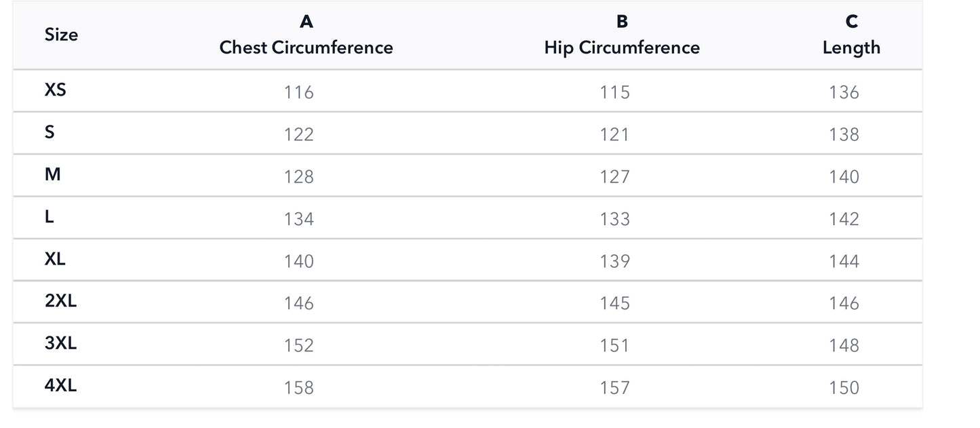
Task: Click the 3XL hip value 151
Action: [614, 346]
